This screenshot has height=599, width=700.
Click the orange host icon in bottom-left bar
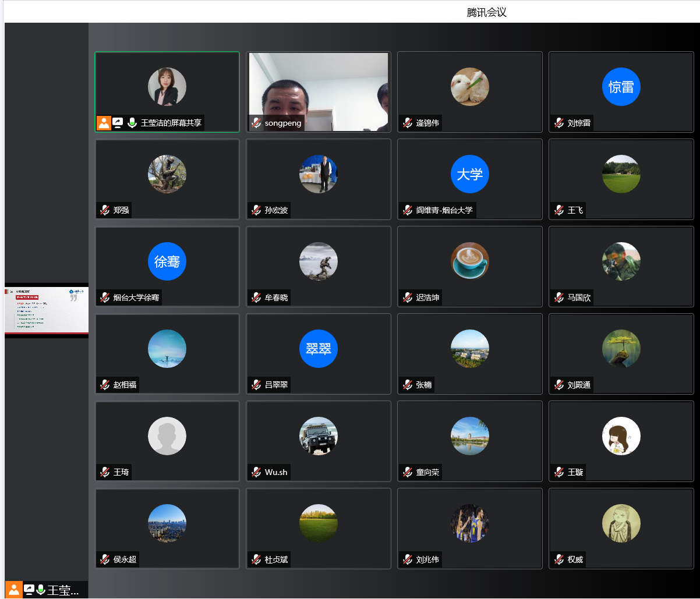(x=13, y=590)
